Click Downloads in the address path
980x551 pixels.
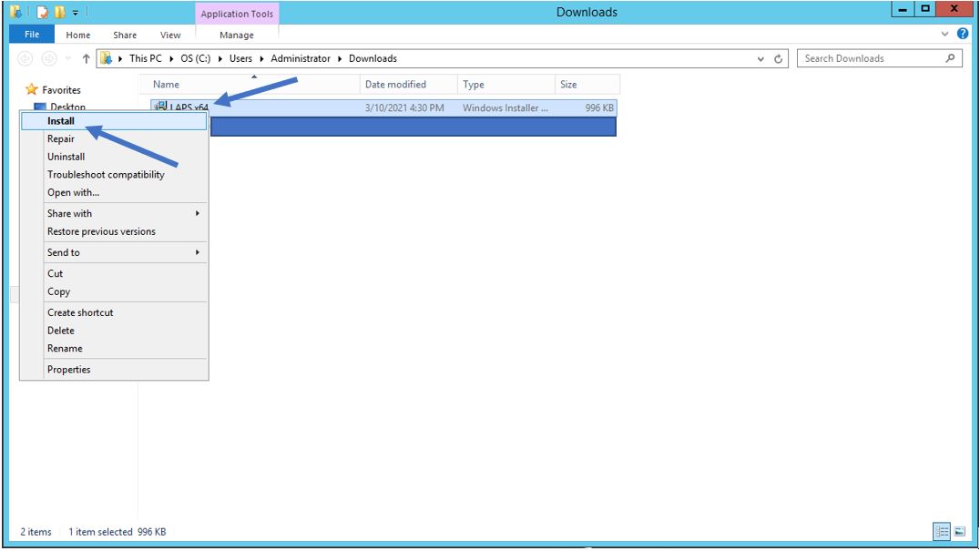[x=373, y=58]
